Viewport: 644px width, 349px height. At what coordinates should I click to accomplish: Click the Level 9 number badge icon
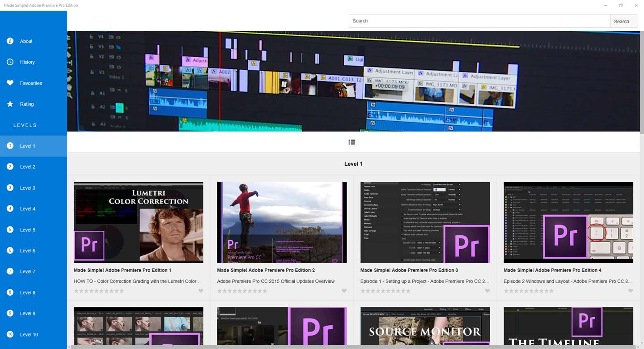[x=10, y=314]
